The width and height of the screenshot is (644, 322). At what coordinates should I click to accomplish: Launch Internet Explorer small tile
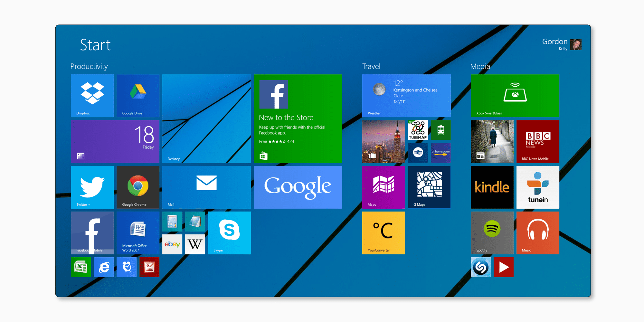click(104, 267)
